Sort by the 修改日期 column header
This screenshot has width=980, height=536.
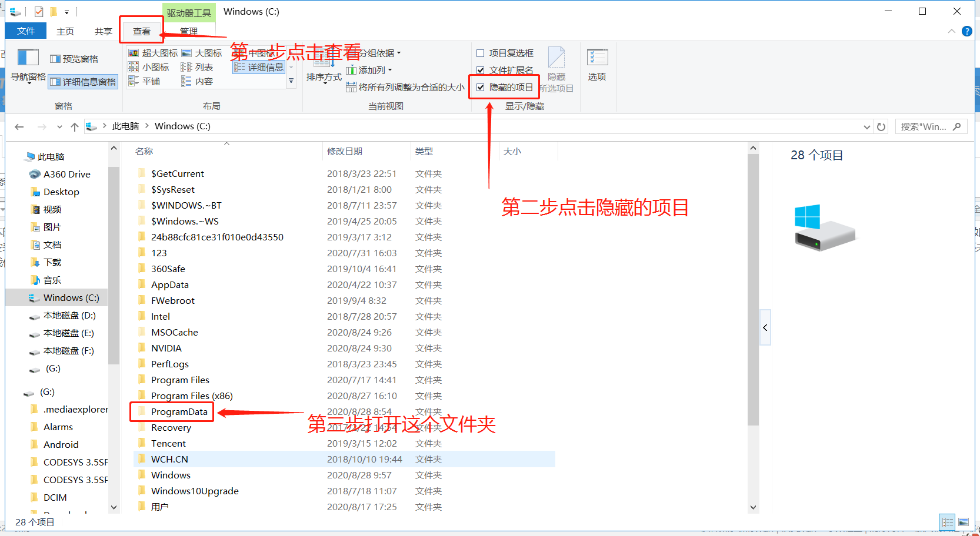345,151
